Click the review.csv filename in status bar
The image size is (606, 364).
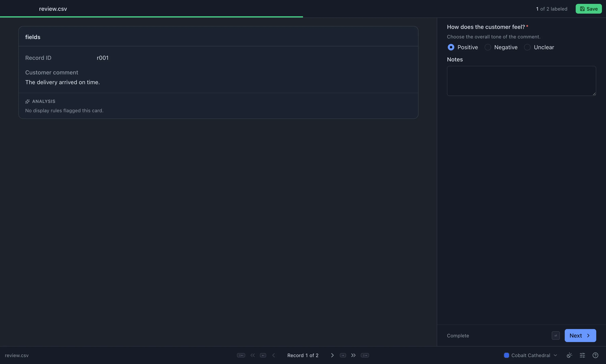click(17, 355)
